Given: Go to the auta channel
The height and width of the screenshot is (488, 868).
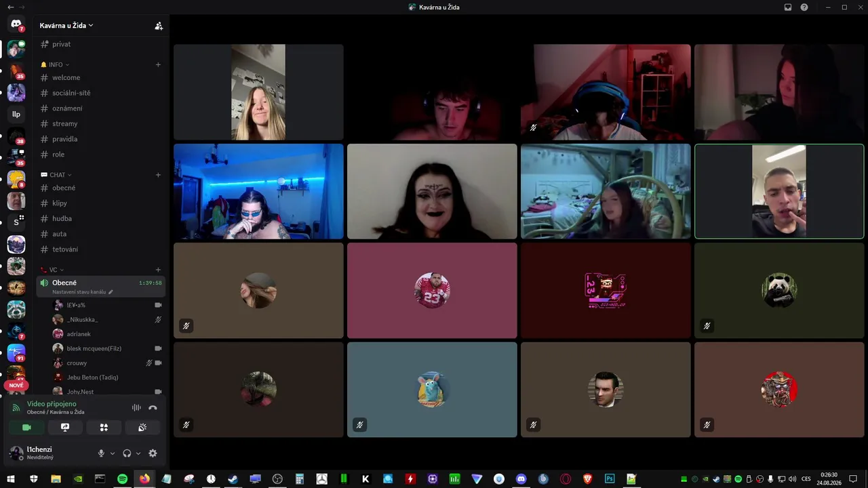Looking at the screenshot, I should click(100, 234).
